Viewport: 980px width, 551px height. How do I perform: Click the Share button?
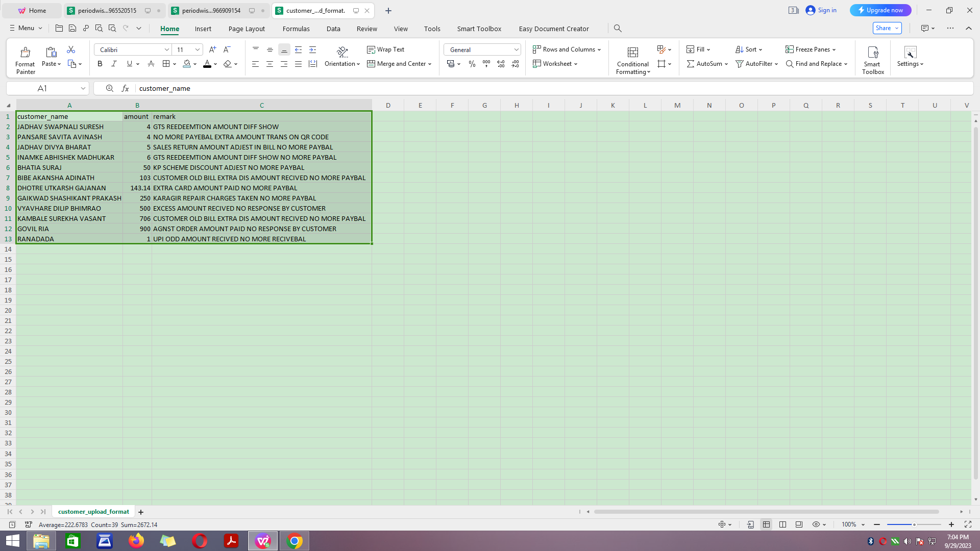point(887,28)
